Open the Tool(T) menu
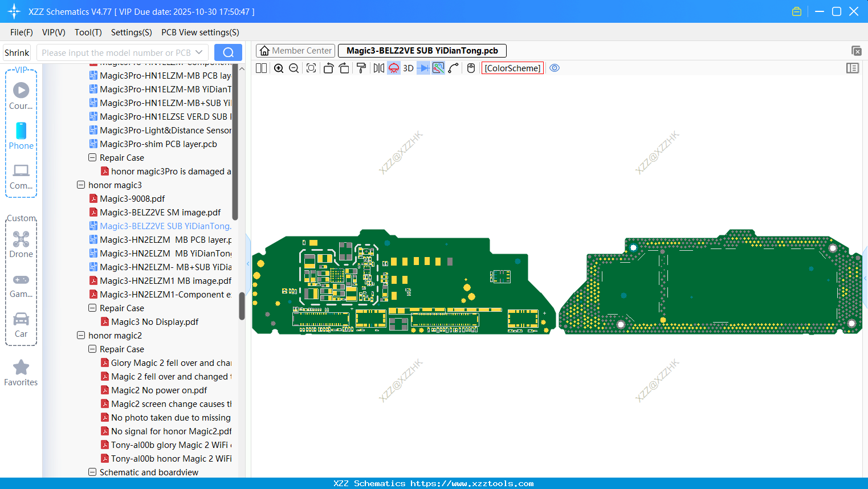Viewport: 868px width, 489px height. tap(88, 32)
